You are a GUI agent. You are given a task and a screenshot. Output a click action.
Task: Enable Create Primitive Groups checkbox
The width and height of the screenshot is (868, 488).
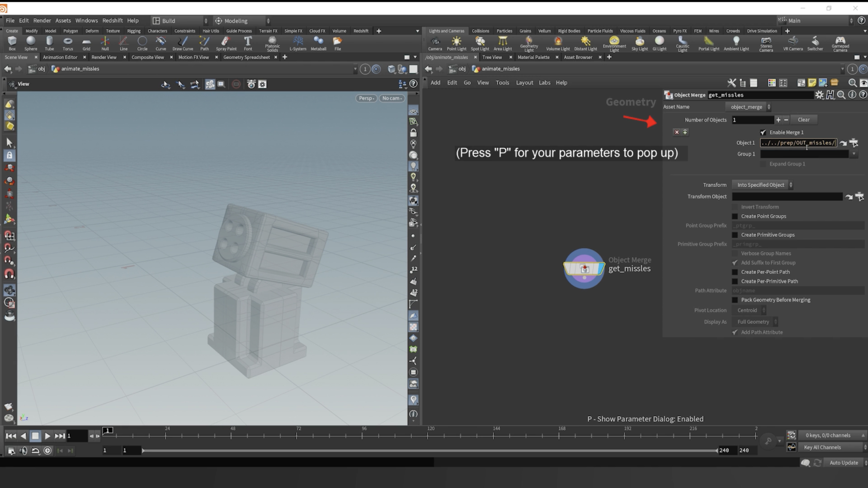[x=735, y=235]
